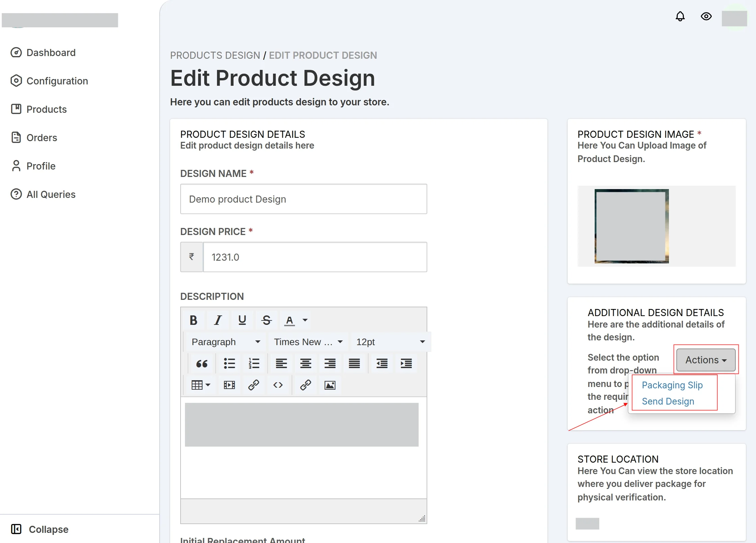
Task: Insert a numbered list
Action: pyautogui.click(x=254, y=363)
